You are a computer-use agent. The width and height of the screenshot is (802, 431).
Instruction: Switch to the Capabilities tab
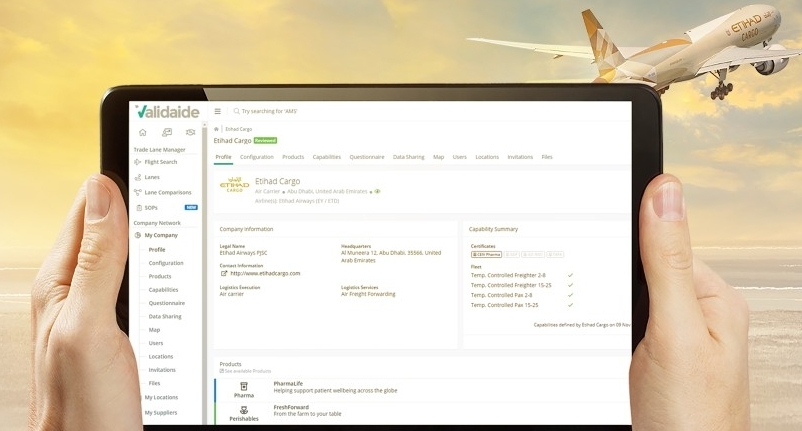point(327,157)
